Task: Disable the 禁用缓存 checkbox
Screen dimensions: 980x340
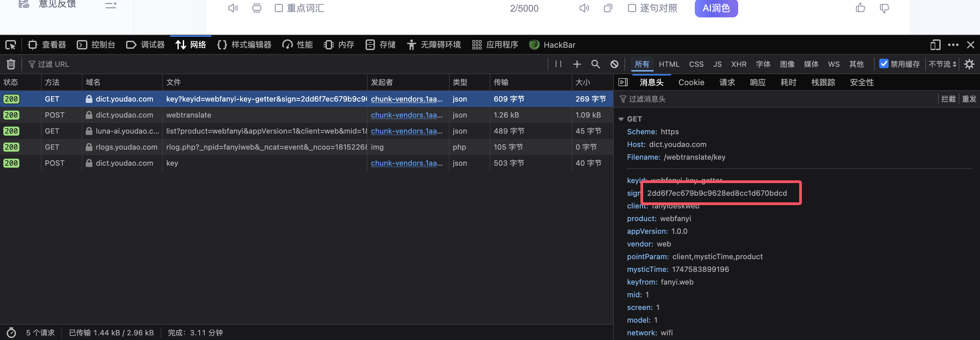Action: 884,63
